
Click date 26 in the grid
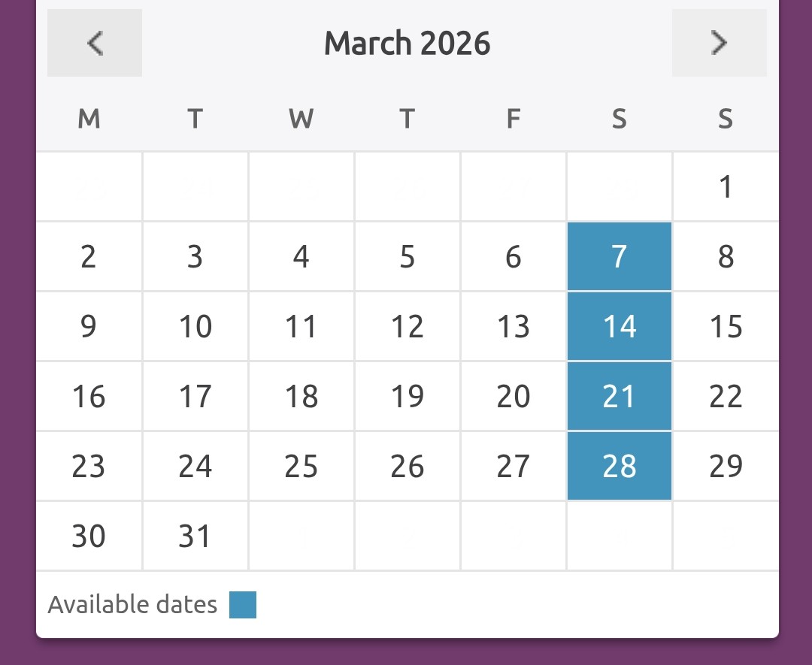point(407,467)
